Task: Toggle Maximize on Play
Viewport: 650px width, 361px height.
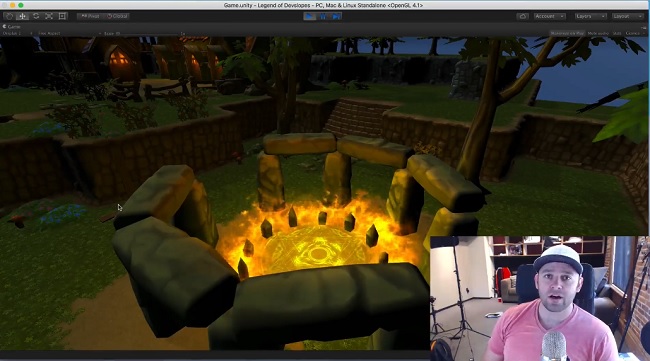Action: click(567, 33)
